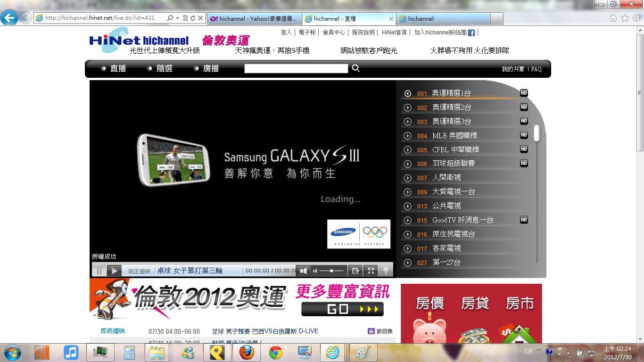Open the 會員中心 member center link

[x=334, y=33]
